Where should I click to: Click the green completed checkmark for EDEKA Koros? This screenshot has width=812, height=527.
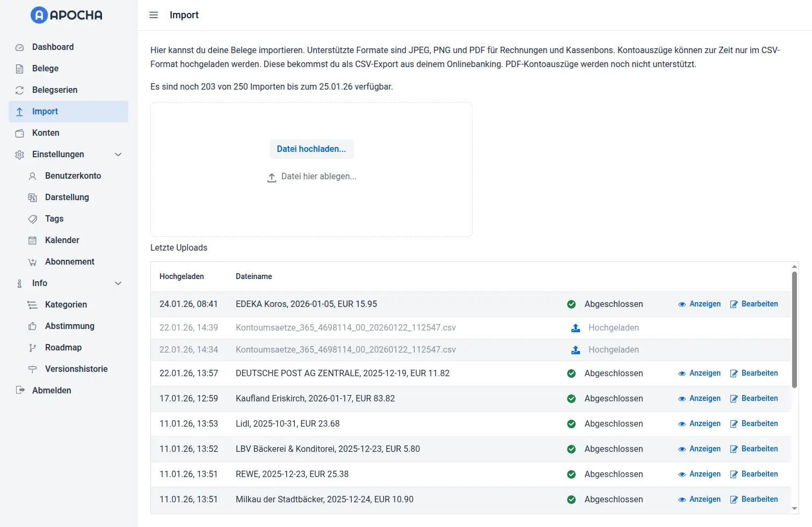tap(571, 304)
